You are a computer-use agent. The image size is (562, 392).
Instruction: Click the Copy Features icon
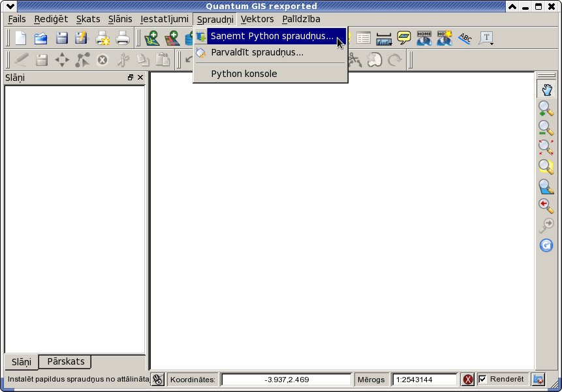click(143, 60)
